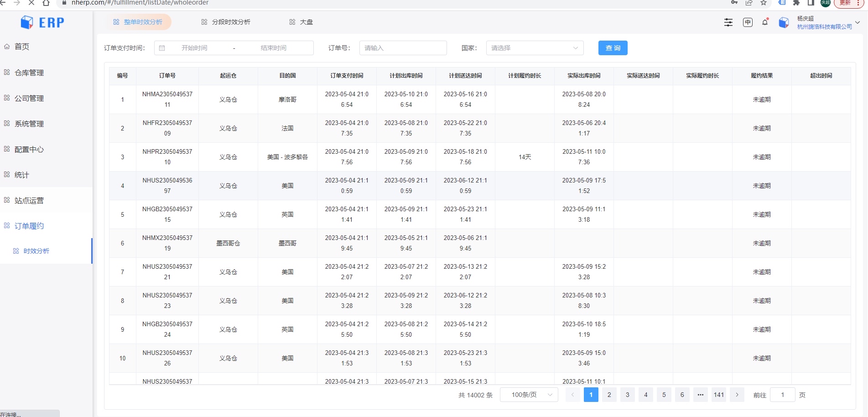Click the grid icon next to 订单履约
868x417 pixels.
pyautogui.click(x=7, y=225)
